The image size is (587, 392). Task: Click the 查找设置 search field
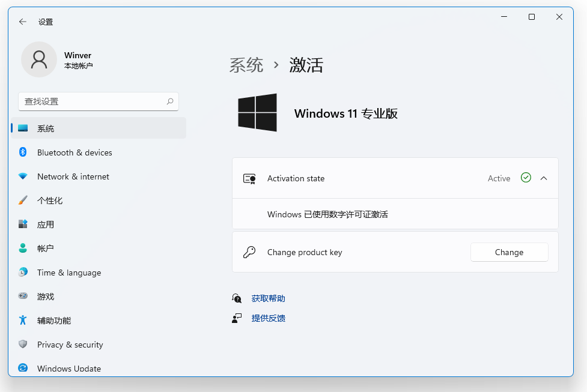[x=99, y=101]
